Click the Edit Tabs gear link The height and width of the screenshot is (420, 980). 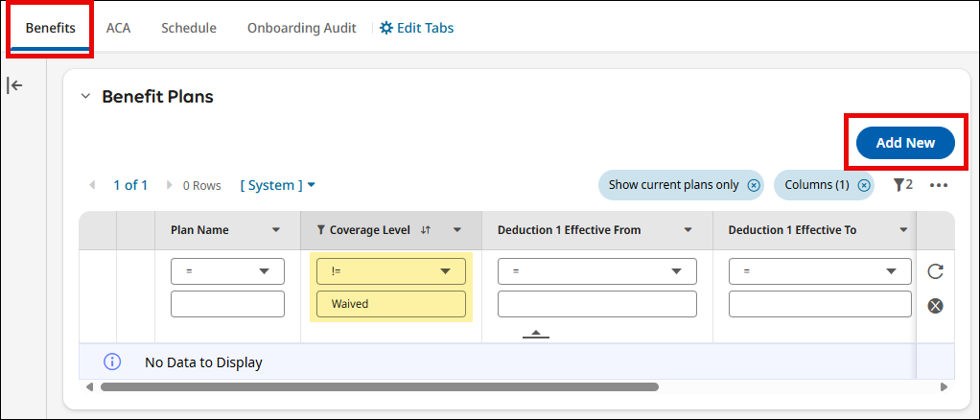coord(417,28)
